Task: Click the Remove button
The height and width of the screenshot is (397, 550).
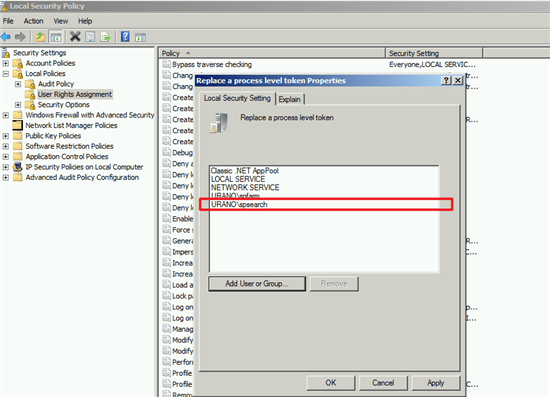Action: 334,283
